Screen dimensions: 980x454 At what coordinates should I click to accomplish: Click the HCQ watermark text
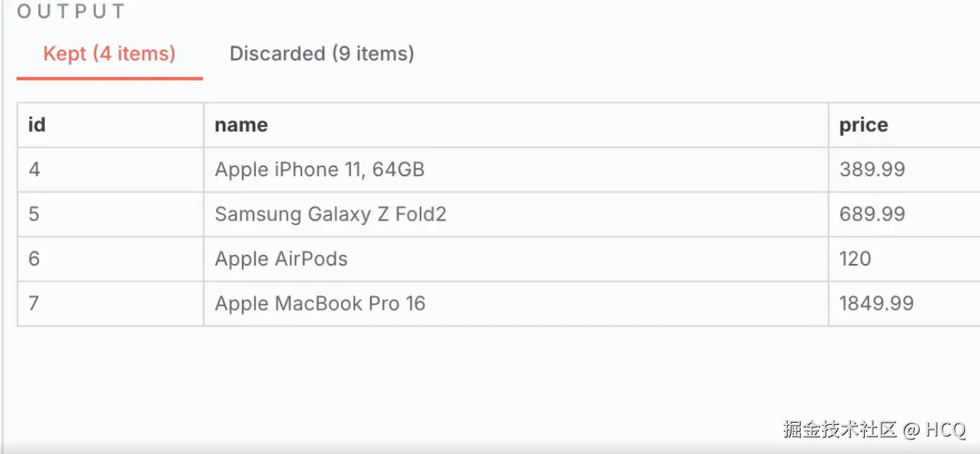click(946, 430)
